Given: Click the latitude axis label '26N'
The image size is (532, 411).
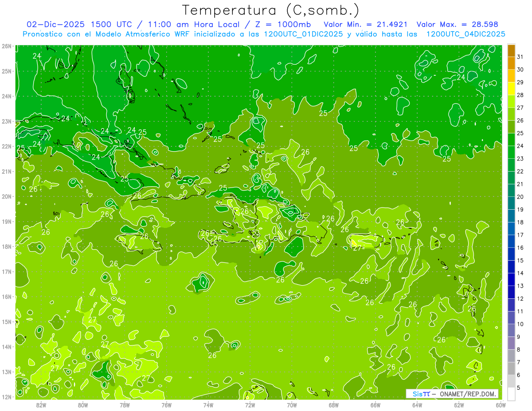Looking at the screenshot, I should [x=6, y=46].
